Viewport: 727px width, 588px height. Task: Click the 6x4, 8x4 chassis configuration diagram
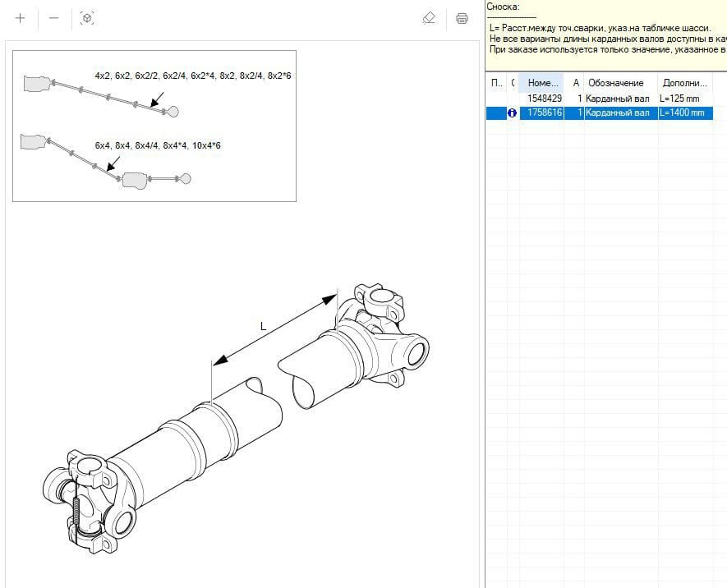point(107,162)
